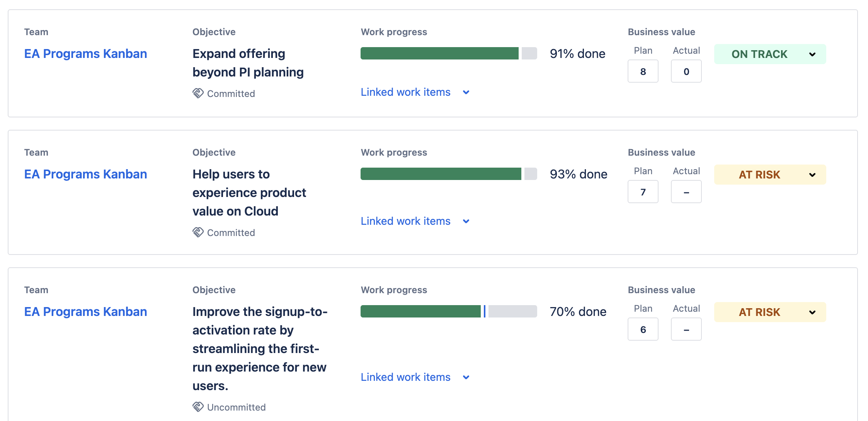This screenshot has width=868, height=421.
Task: Click Actual value field showing 0
Action: click(686, 71)
